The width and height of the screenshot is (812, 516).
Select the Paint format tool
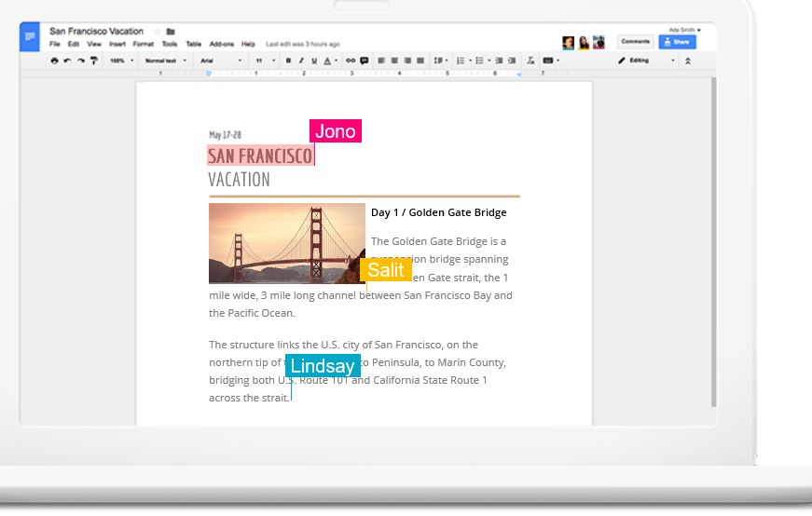93,61
